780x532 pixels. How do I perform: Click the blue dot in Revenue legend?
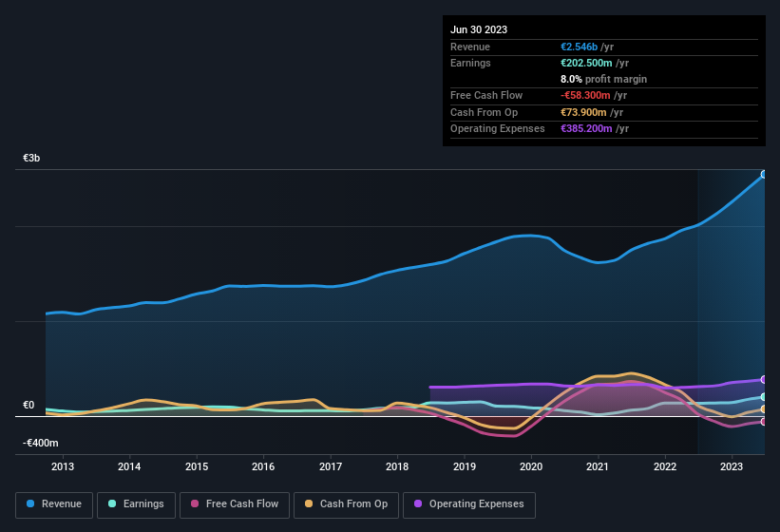coord(31,504)
